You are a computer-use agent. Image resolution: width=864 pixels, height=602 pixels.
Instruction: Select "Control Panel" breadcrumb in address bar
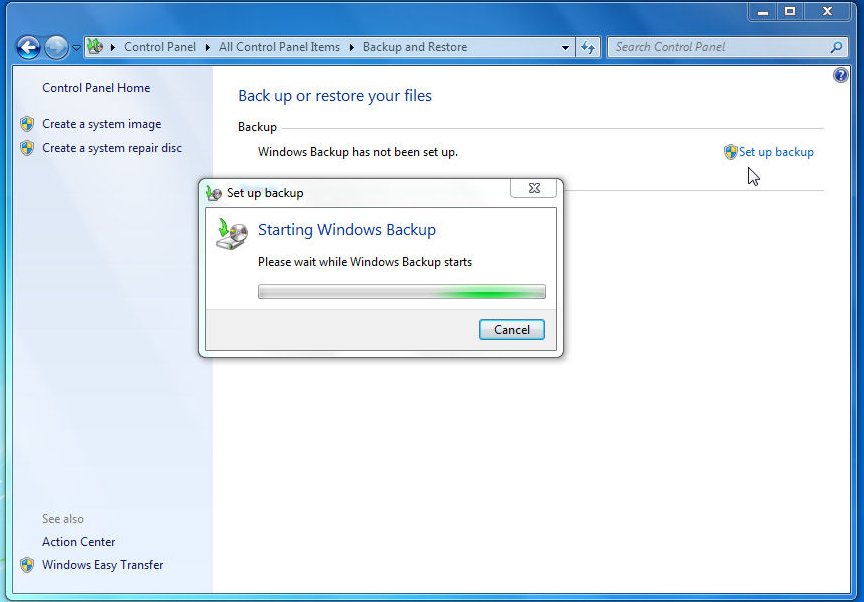pos(160,47)
